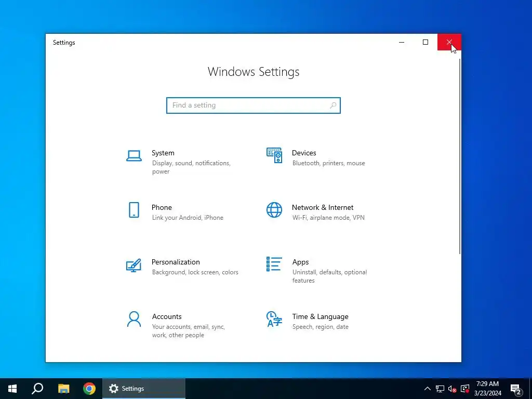
Task: Open the Accounts settings label
Action: coord(167,316)
